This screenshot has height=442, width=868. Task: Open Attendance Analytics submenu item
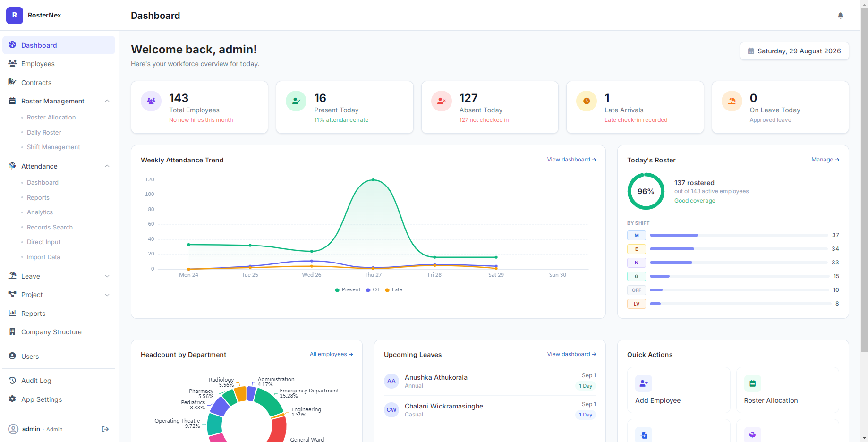40,212
